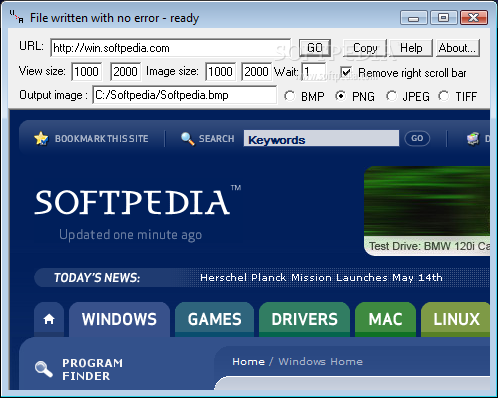Click the BOOKMARK THIS SITE link
The image size is (498, 398).
(102, 139)
